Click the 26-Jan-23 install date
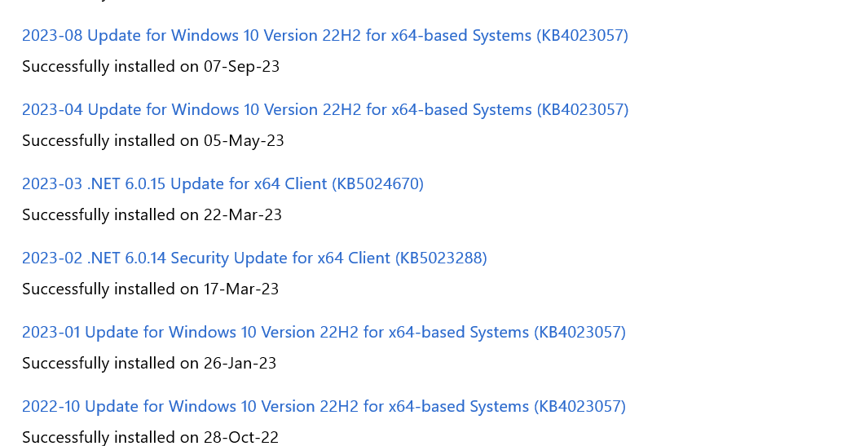The image size is (868, 446). 240,364
